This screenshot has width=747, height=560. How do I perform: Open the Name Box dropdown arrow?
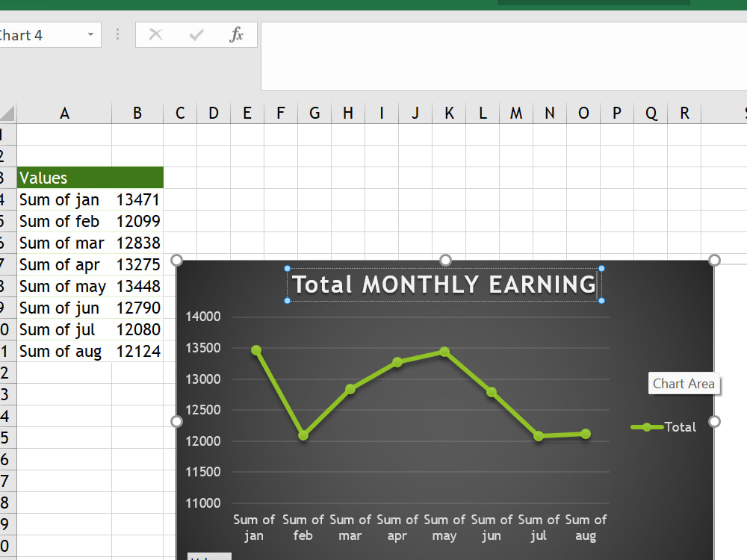[90, 34]
